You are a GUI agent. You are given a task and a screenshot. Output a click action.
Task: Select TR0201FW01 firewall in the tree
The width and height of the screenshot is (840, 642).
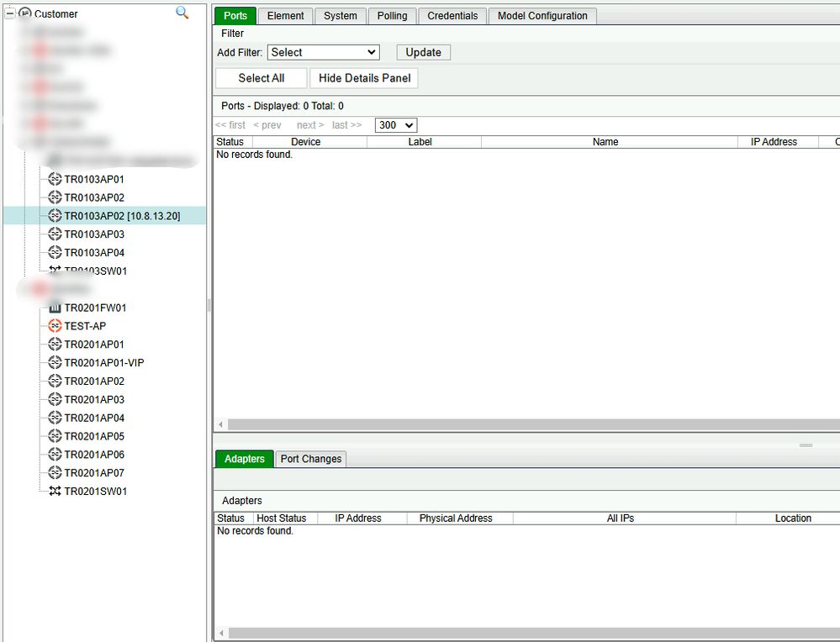[95, 308]
